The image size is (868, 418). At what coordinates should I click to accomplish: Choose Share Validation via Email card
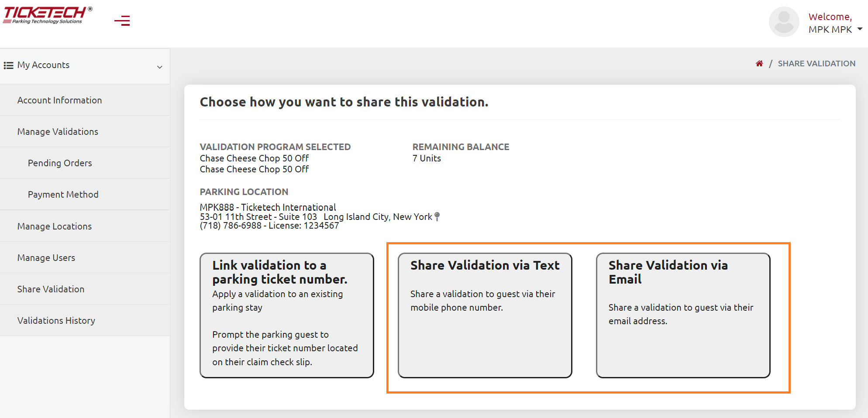[683, 315]
